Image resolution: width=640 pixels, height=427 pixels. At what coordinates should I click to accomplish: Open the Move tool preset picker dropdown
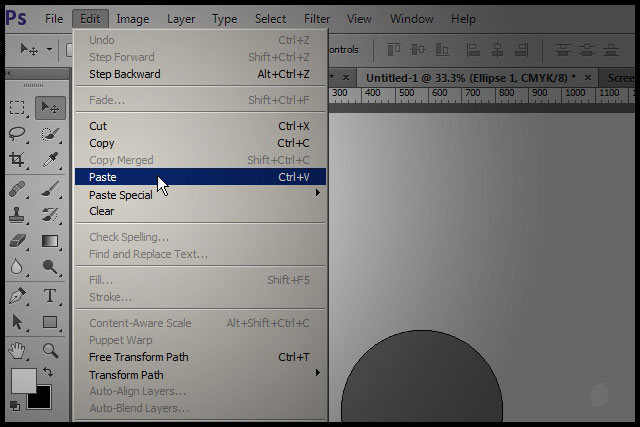click(49, 49)
